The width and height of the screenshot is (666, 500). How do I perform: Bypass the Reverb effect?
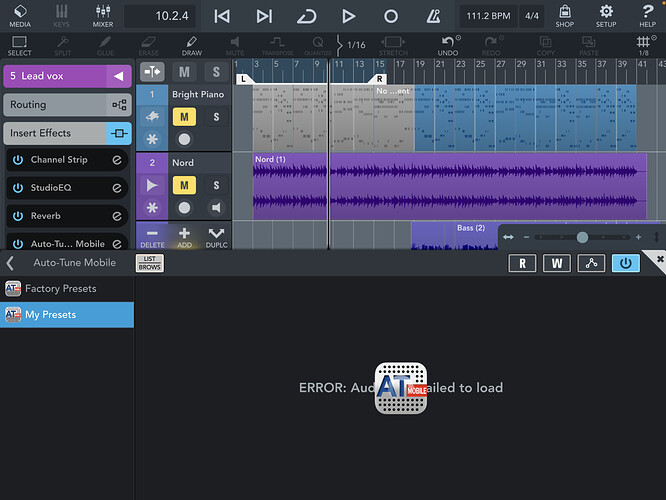click(18, 216)
